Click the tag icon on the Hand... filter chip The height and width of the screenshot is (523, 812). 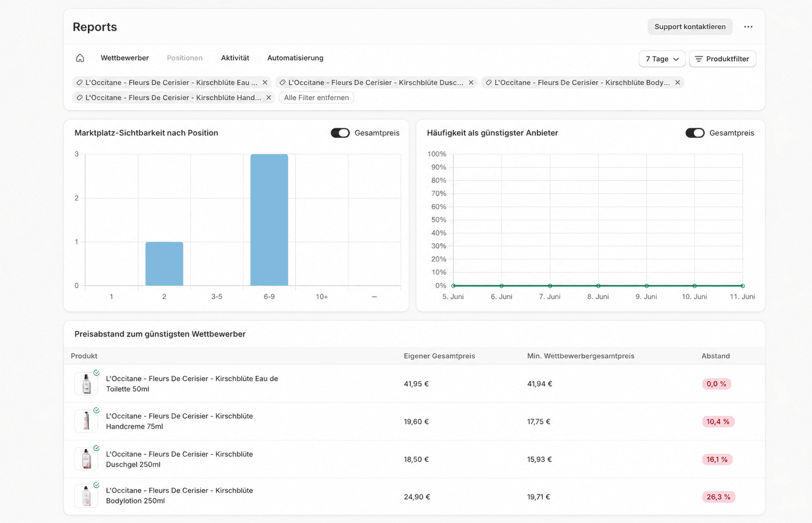tap(80, 98)
